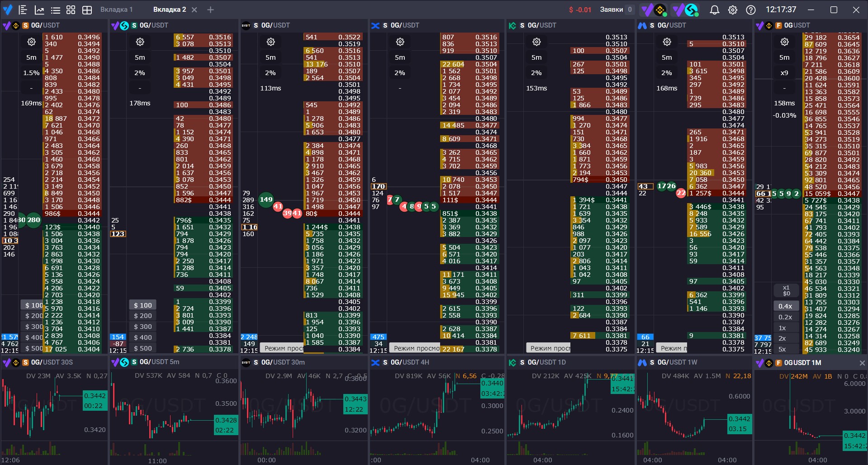Click the 0G/USDT 4H chart title

[410, 362]
